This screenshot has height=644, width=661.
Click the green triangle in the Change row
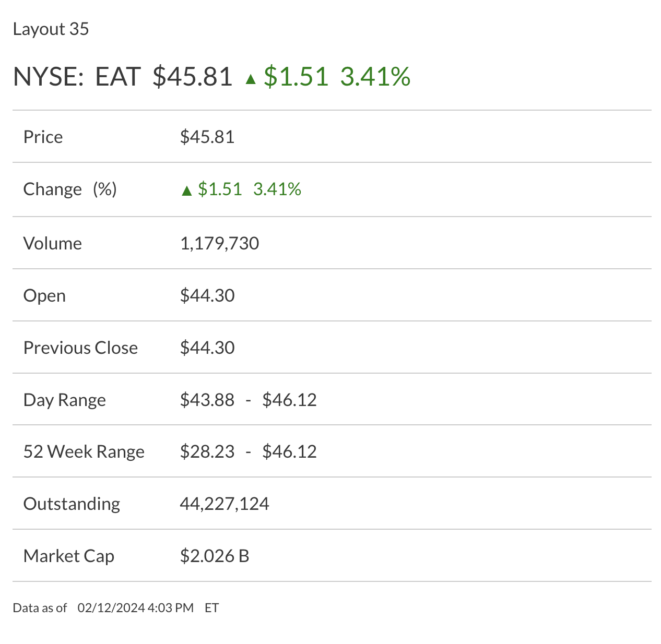point(186,190)
